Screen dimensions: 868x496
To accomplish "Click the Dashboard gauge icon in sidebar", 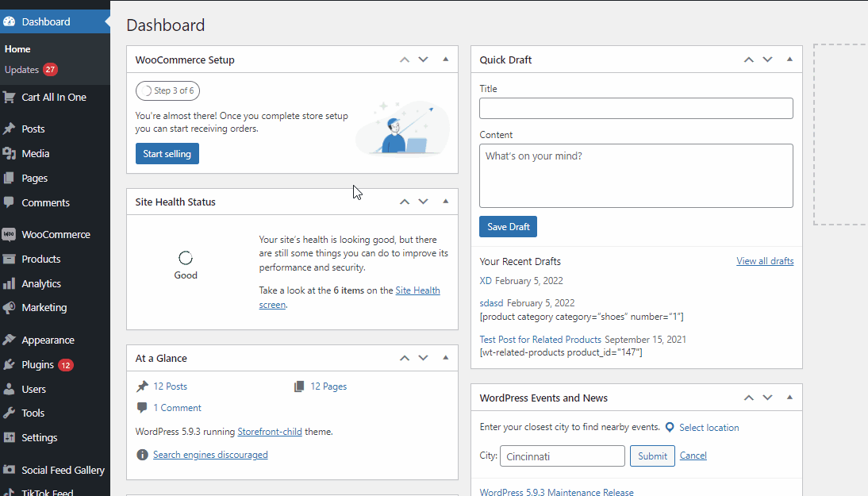I will (9, 21).
